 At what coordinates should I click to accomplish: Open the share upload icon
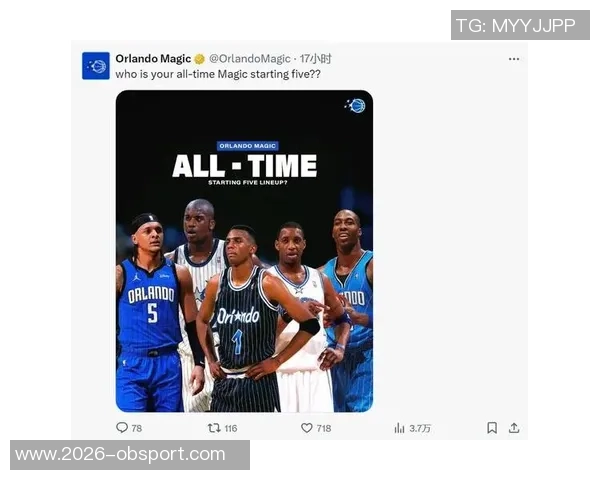(x=514, y=428)
